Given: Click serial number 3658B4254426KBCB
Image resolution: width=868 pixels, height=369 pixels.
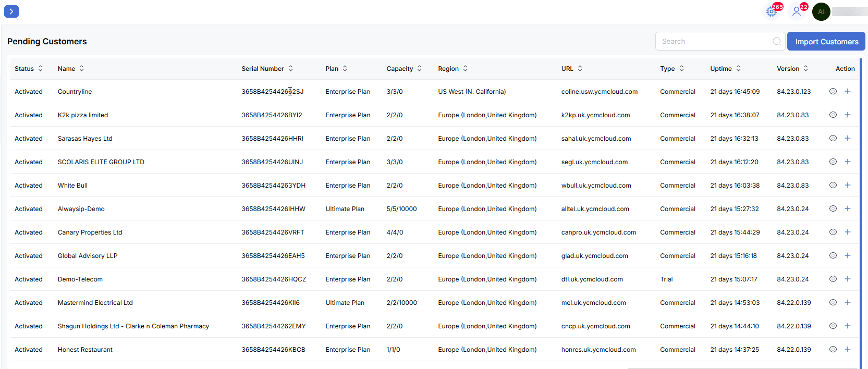Looking at the screenshot, I should tap(273, 350).
